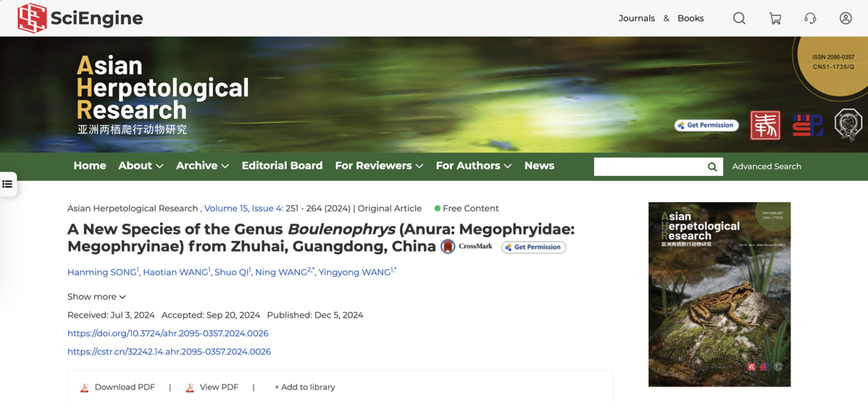
Task: Open the shopping cart icon
Action: (775, 18)
